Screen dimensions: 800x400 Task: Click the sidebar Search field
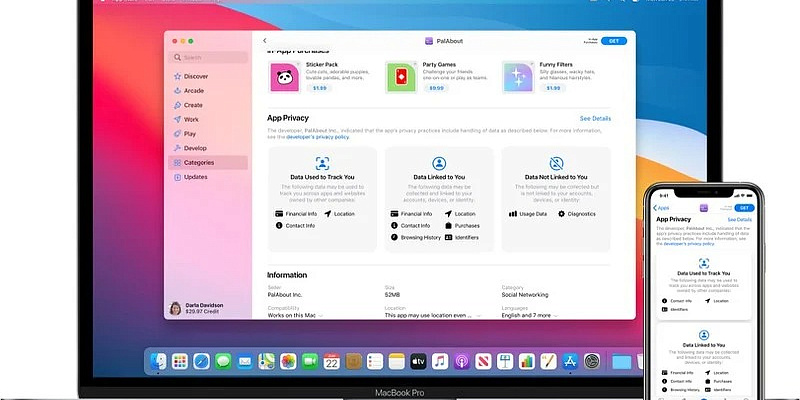coord(208,58)
